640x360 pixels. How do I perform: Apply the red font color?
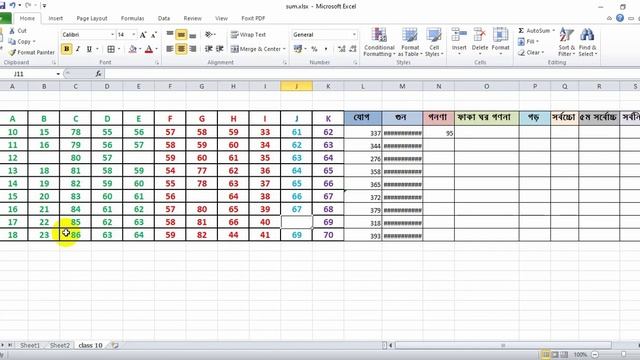(x=149, y=49)
